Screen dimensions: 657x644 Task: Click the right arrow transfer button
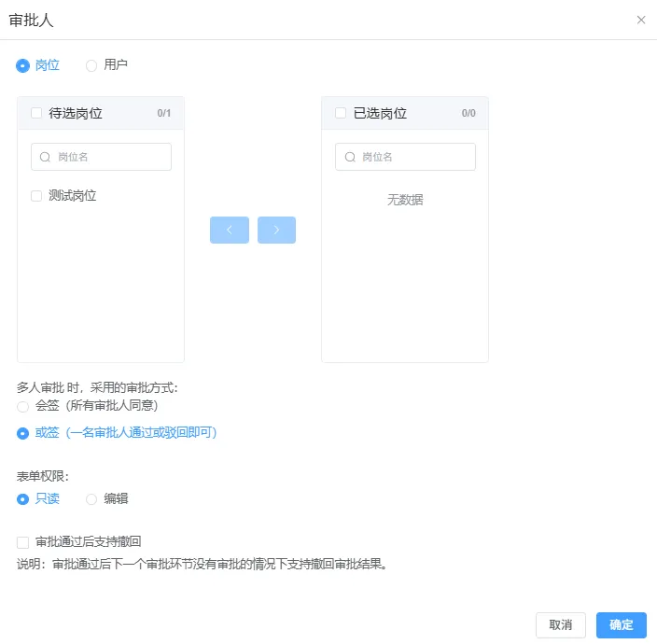coord(276,230)
